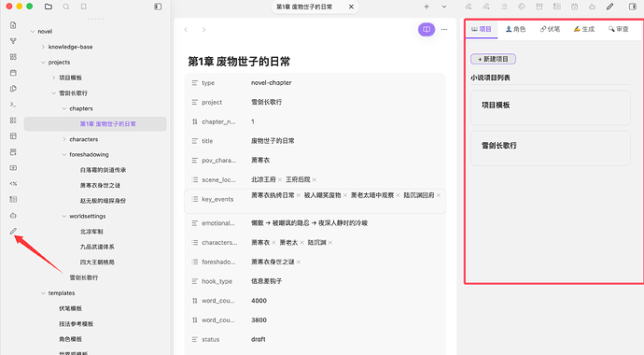The width and height of the screenshot is (644, 355).
Task: Edit the hook_type value 信息差钩子
Action: click(267, 281)
